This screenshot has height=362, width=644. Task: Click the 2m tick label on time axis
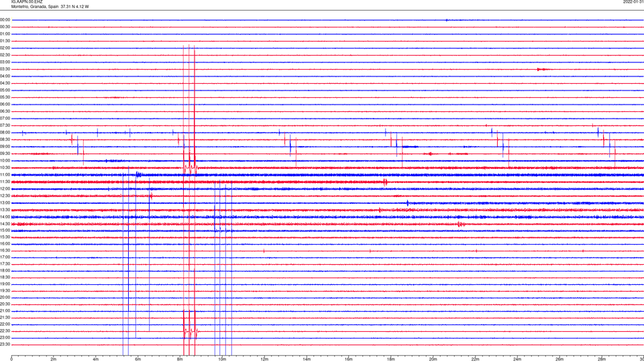pyautogui.click(x=54, y=359)
